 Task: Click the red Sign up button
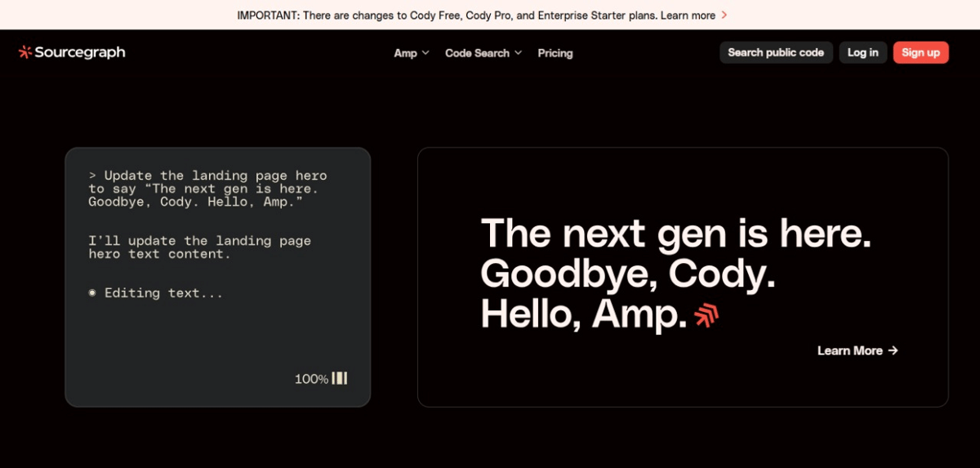pos(920,52)
